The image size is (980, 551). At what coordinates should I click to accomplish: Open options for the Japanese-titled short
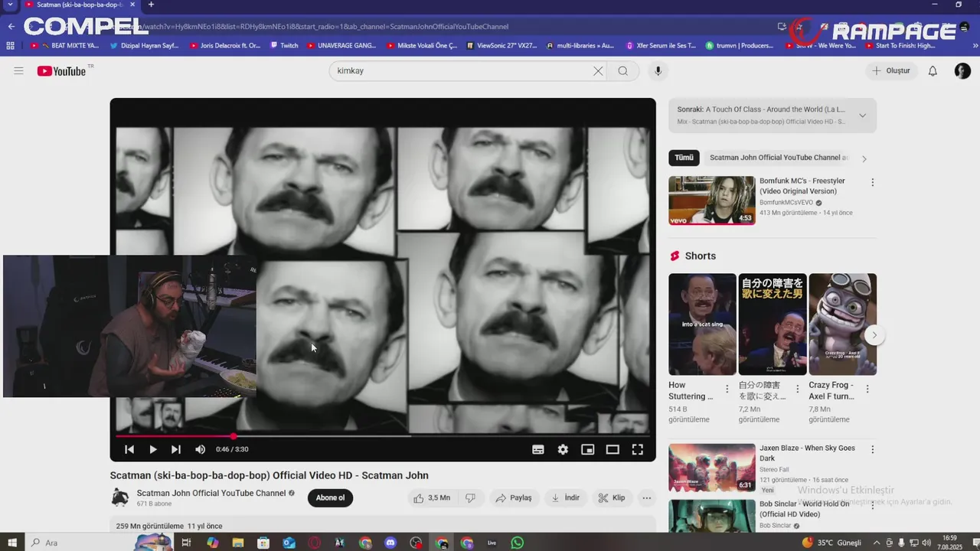click(797, 390)
